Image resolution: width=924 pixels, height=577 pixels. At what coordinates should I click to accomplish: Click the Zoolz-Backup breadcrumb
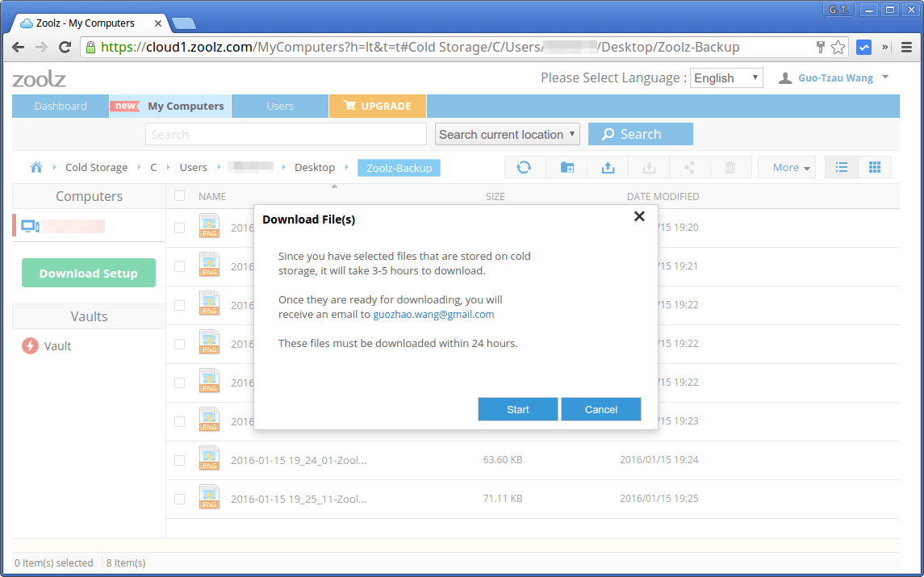397,167
